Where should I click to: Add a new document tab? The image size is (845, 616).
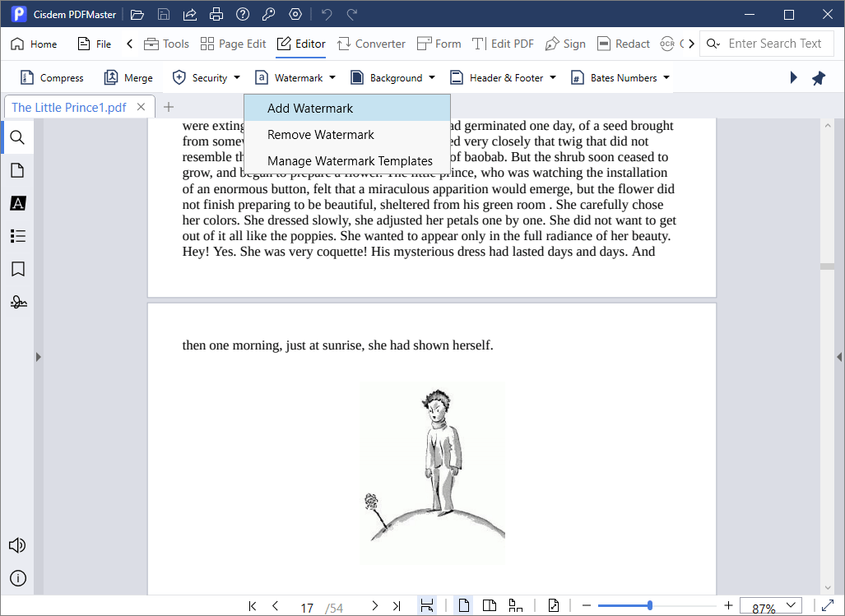169,107
